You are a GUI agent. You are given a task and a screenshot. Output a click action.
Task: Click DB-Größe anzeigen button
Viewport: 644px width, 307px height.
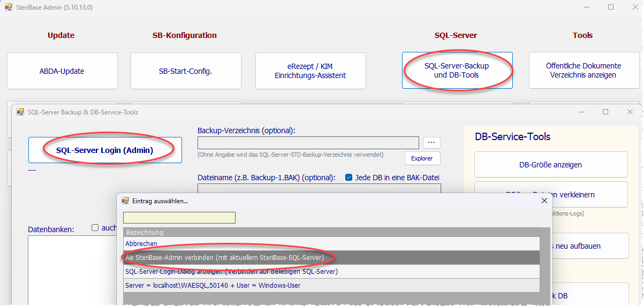click(x=551, y=165)
